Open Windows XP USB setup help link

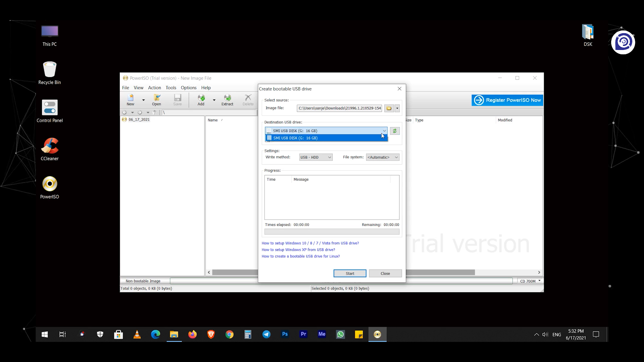(x=298, y=250)
